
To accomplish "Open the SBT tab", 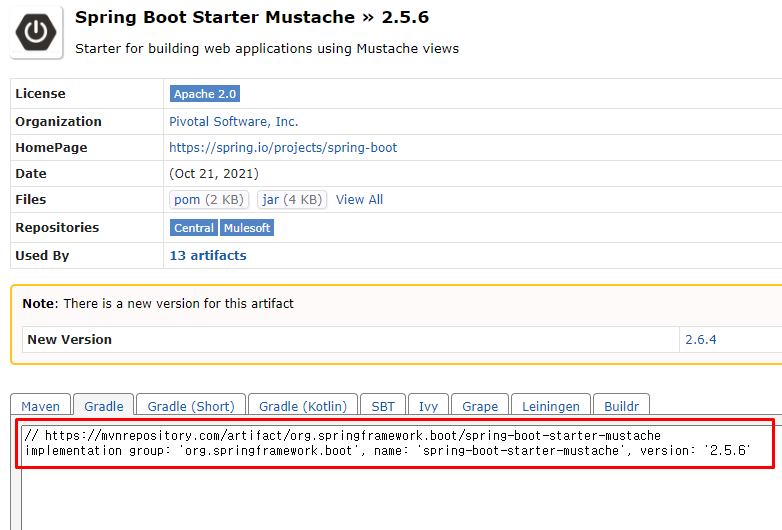I will pyautogui.click(x=383, y=406).
